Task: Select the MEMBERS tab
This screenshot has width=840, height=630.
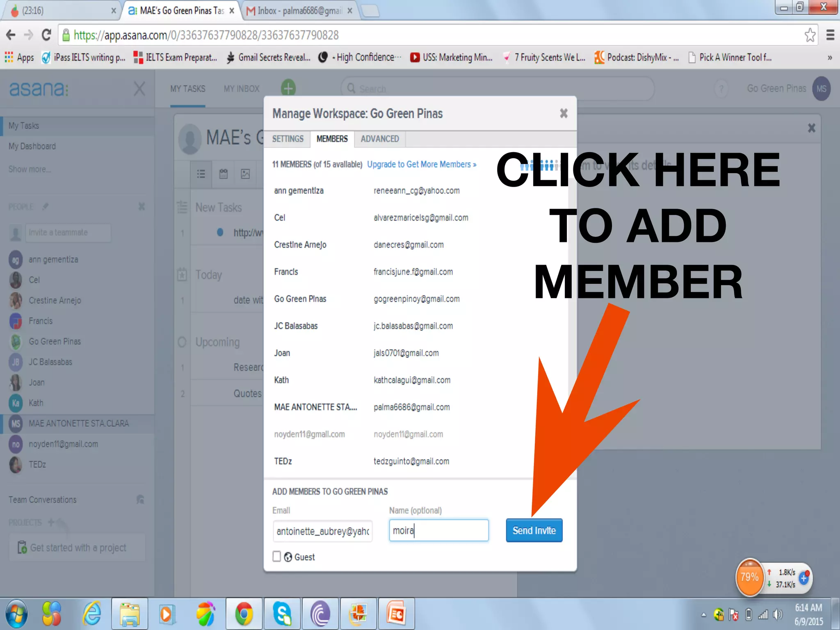Action: [x=332, y=139]
